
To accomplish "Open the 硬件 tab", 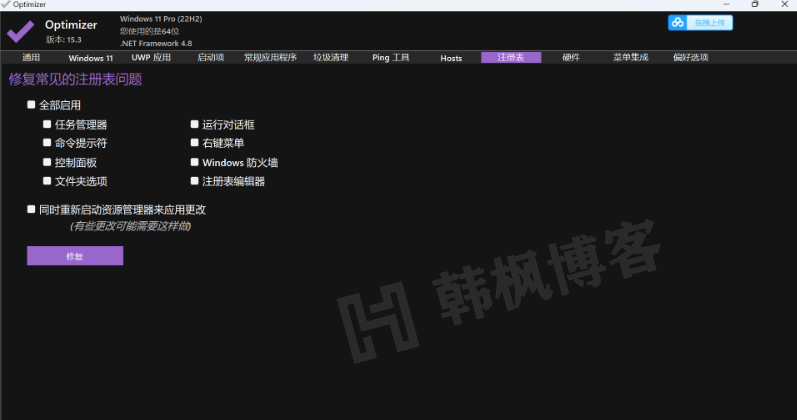I will click(x=571, y=57).
